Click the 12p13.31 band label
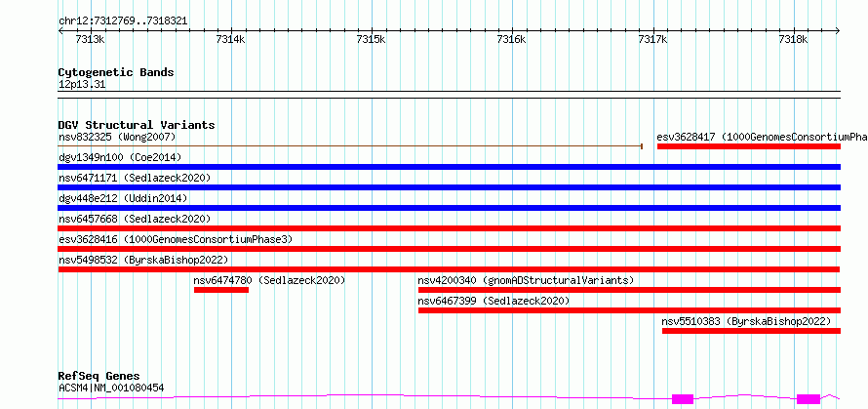This screenshot has height=409, width=868. [x=82, y=85]
